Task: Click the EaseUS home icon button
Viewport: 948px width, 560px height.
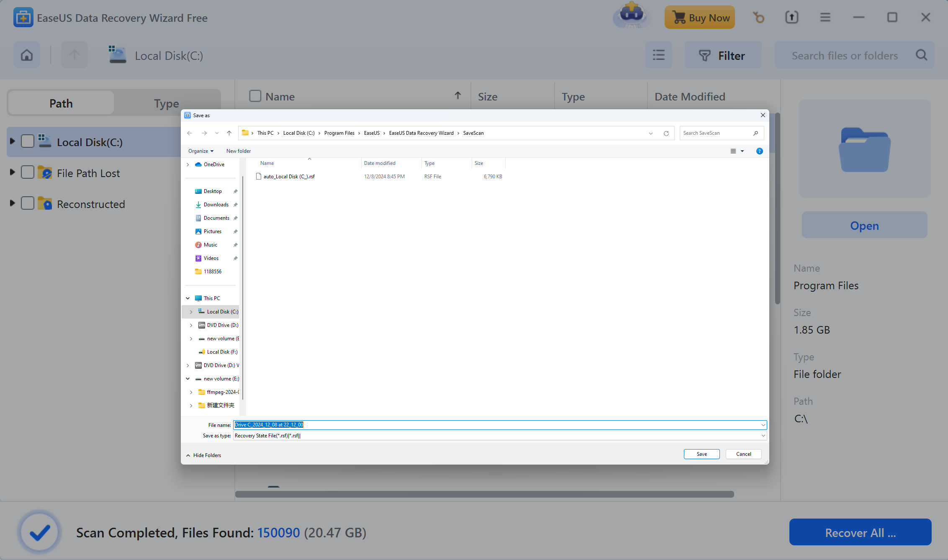Action: point(27,55)
